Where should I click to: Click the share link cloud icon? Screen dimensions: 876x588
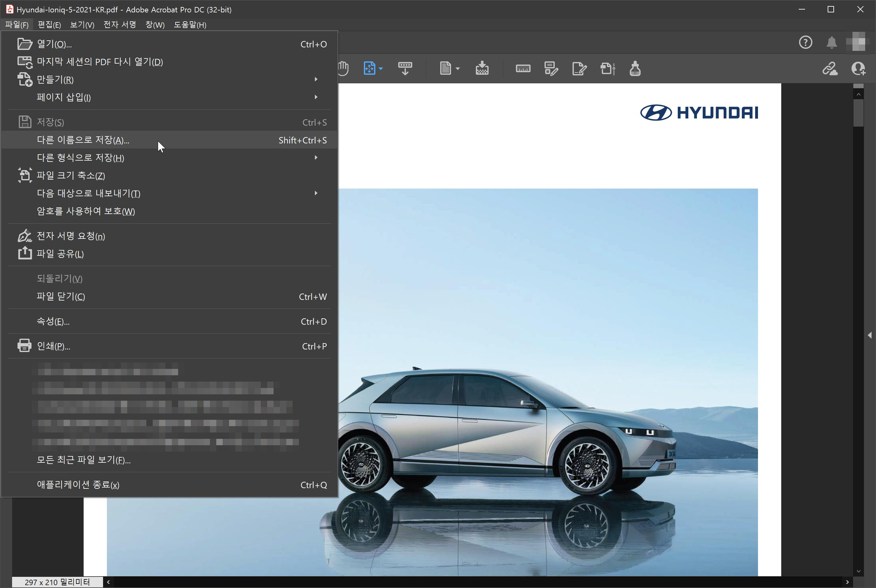(x=830, y=69)
